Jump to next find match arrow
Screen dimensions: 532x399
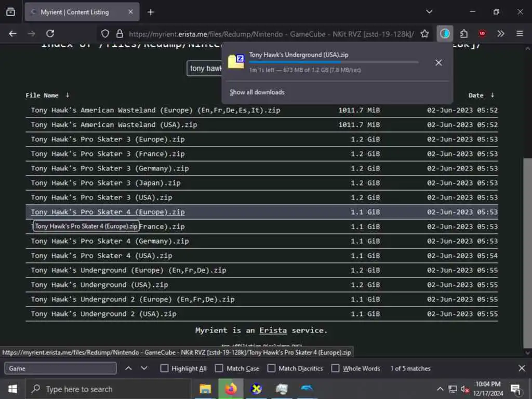pyautogui.click(x=144, y=368)
